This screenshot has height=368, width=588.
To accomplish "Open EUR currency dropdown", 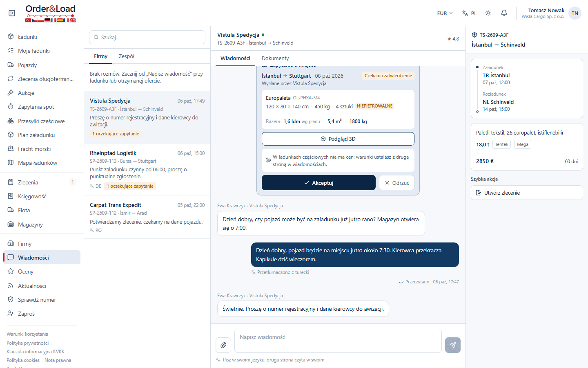I will pyautogui.click(x=445, y=13).
